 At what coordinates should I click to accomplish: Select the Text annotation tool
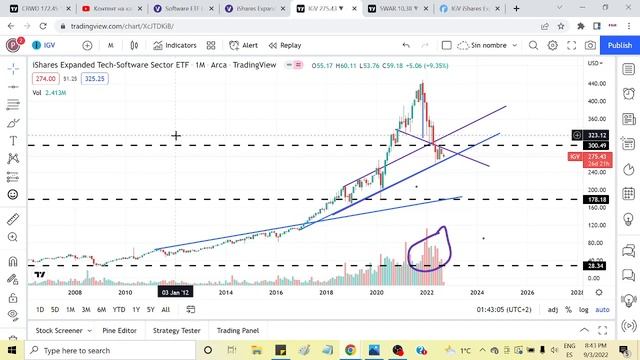click(x=13, y=140)
